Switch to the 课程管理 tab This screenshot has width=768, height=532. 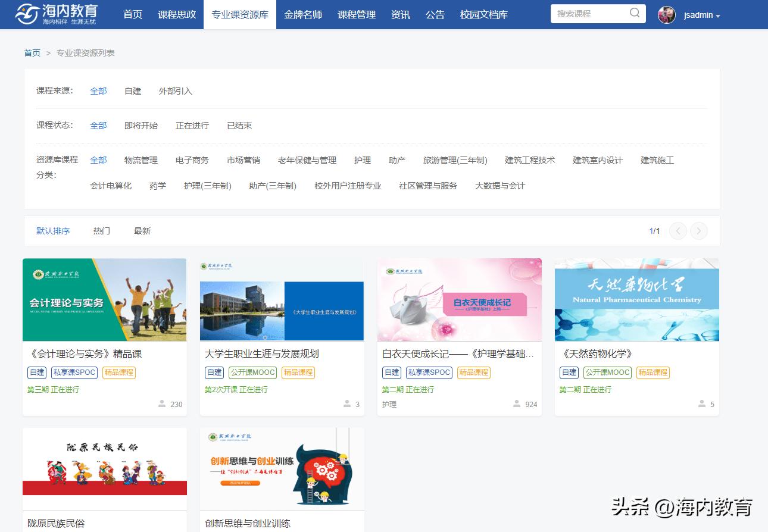[x=356, y=15]
